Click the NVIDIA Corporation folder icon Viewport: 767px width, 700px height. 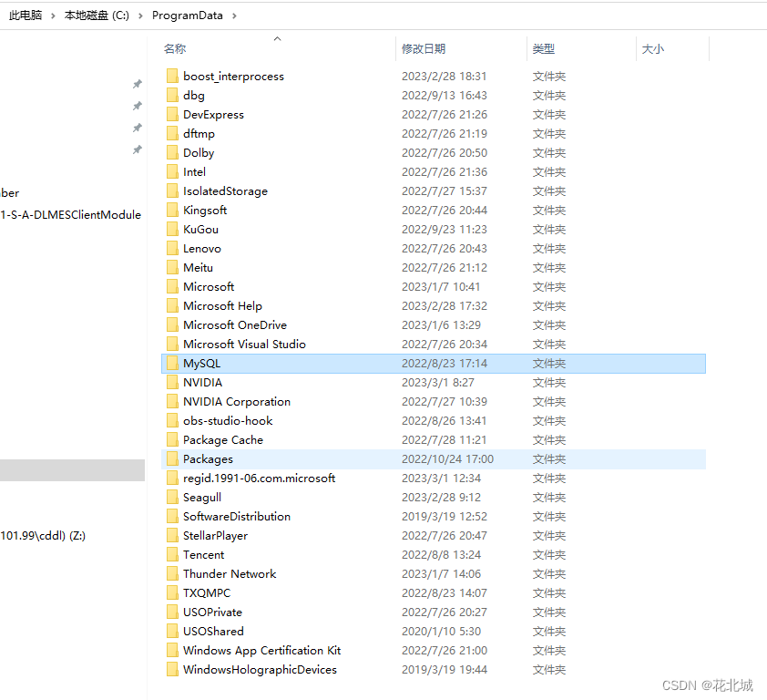pyautogui.click(x=172, y=401)
